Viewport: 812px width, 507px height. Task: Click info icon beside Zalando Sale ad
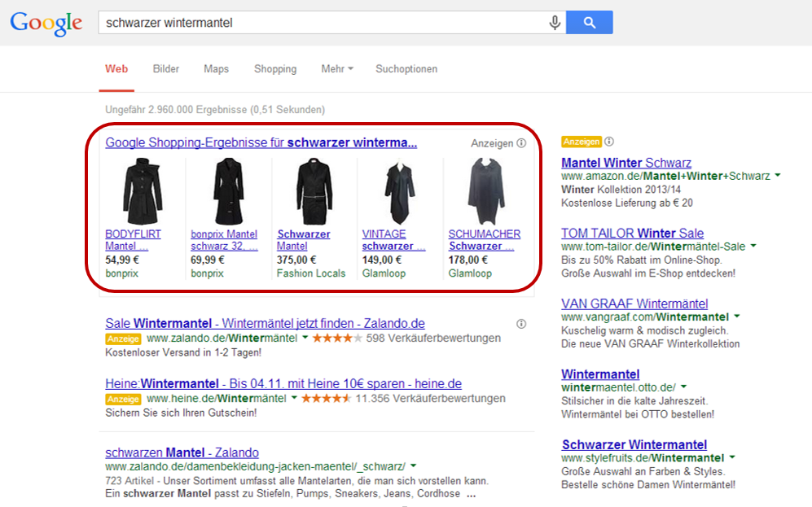(521, 324)
